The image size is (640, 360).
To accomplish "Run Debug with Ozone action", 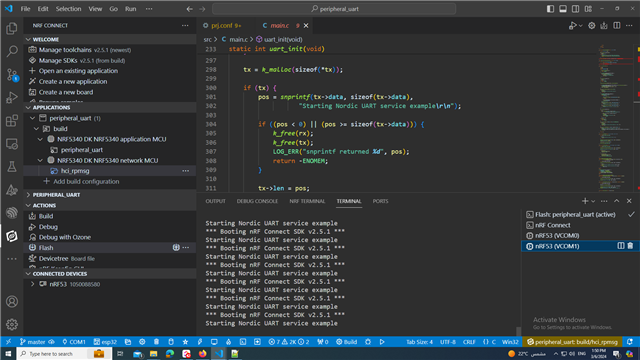I will pos(64,237).
